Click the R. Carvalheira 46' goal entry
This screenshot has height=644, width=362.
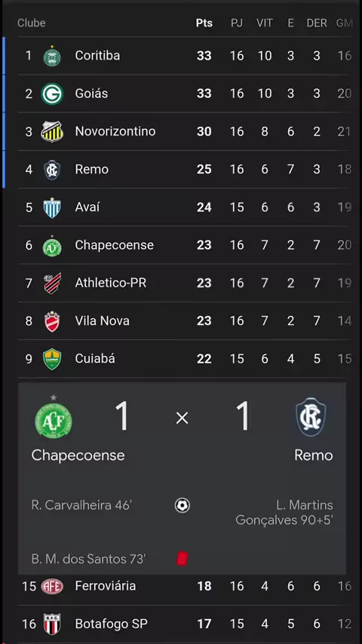[81, 505]
